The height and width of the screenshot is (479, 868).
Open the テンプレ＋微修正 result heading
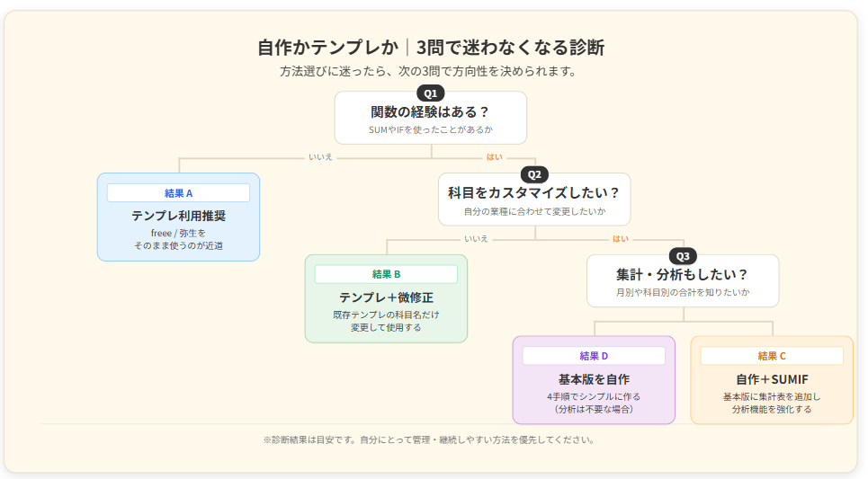coord(386,297)
